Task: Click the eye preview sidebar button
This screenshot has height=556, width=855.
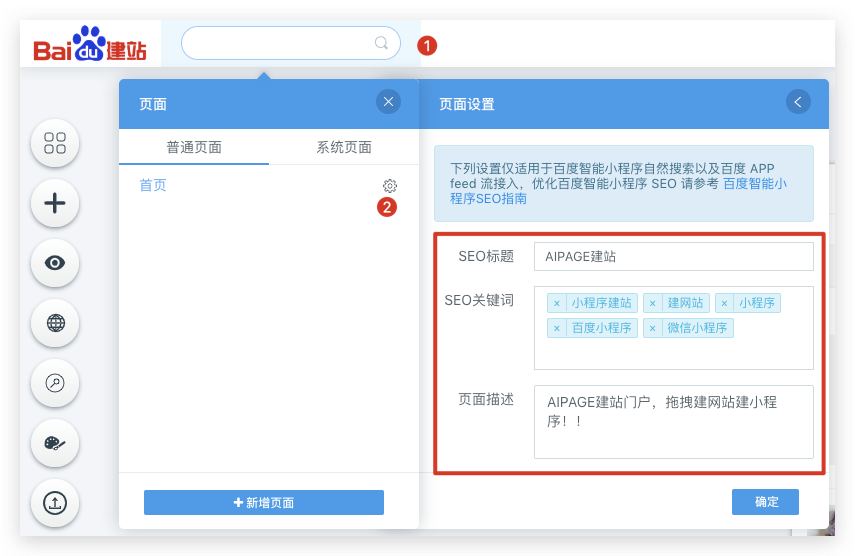Action: pos(55,263)
